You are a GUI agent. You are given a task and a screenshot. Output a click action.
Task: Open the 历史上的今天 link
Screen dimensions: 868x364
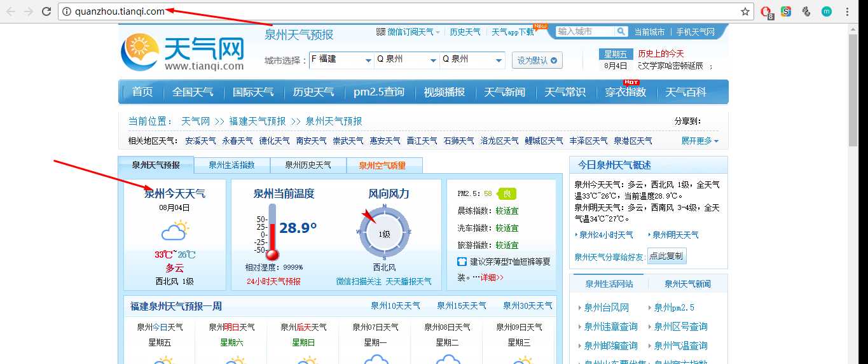tap(661, 53)
